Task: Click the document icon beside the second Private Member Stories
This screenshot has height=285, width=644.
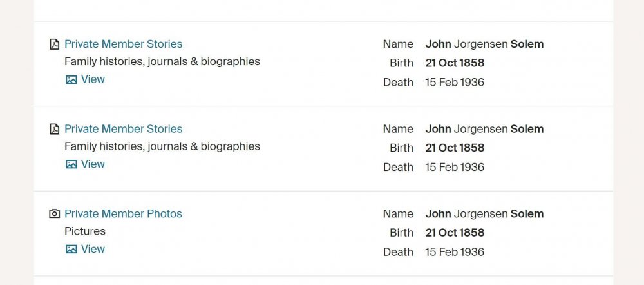Action: click(55, 129)
